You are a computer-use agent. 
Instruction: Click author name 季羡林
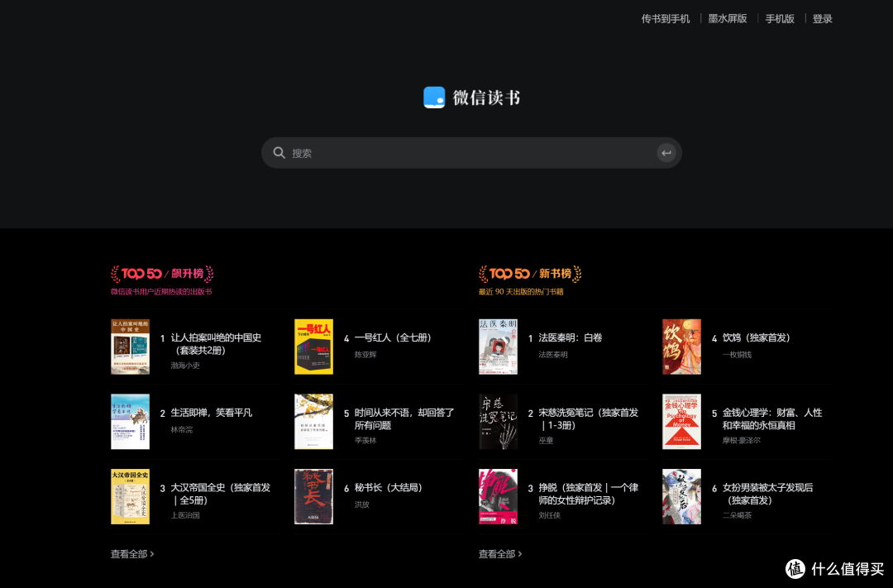(x=365, y=441)
